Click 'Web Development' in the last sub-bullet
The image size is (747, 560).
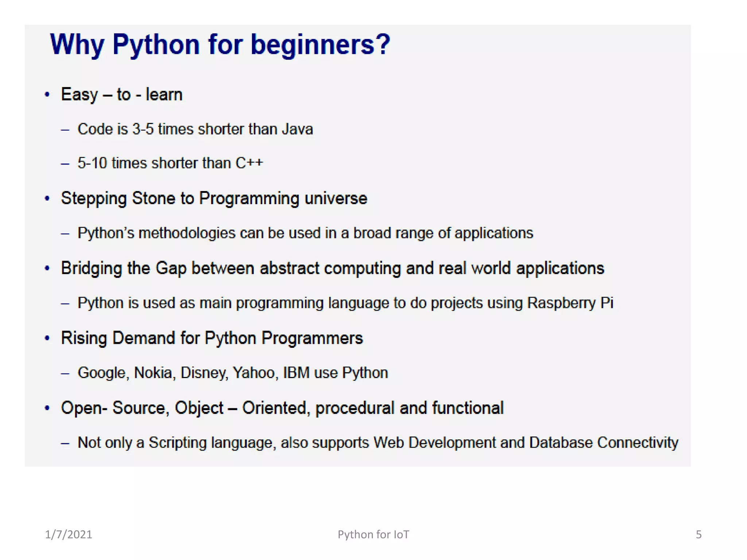click(x=434, y=443)
